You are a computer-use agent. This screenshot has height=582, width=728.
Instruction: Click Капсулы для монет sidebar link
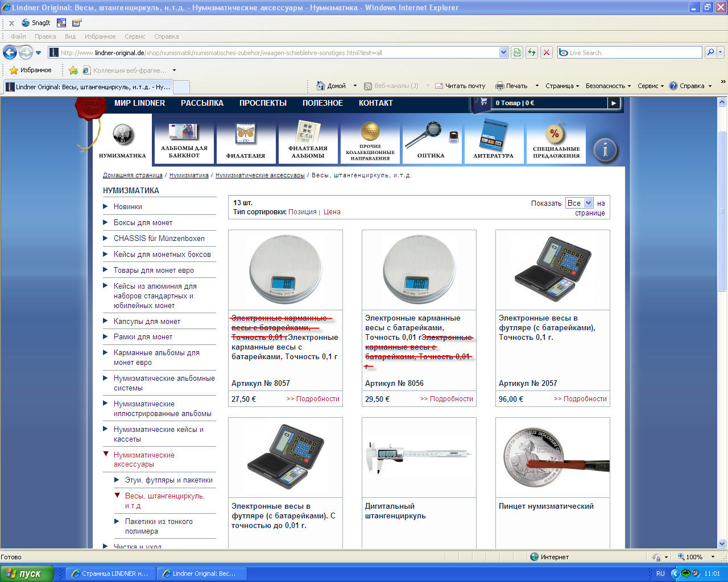point(147,321)
